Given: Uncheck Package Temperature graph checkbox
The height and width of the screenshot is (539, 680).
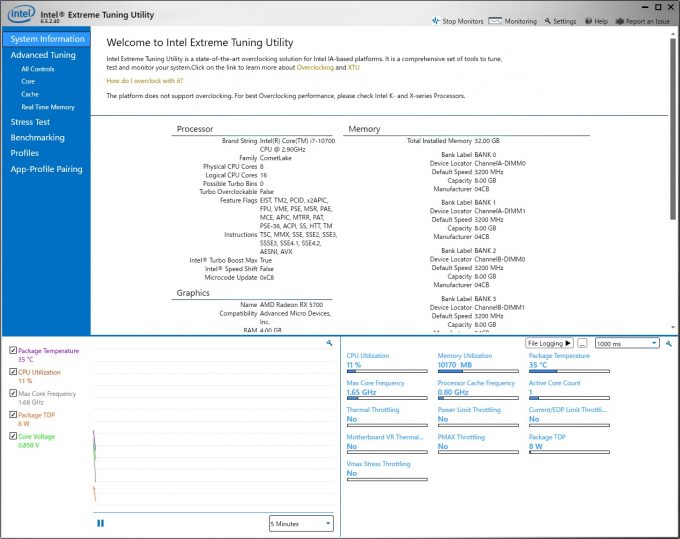Looking at the screenshot, I should pos(13,350).
